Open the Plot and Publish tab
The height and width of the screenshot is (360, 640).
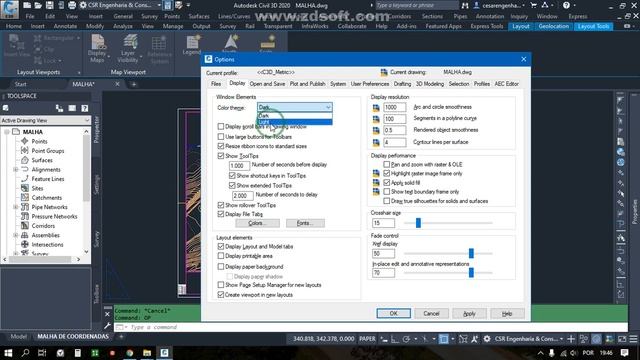[x=307, y=84]
